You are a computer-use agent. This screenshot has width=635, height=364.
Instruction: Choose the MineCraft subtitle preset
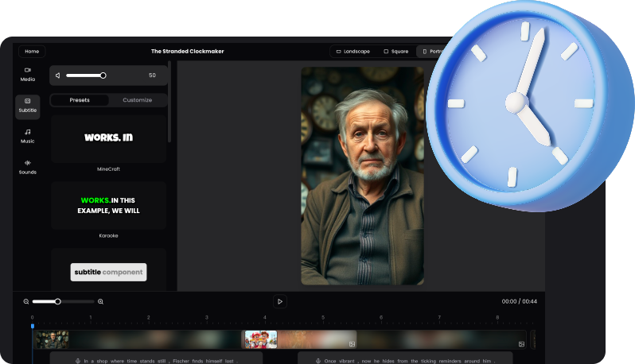point(108,138)
